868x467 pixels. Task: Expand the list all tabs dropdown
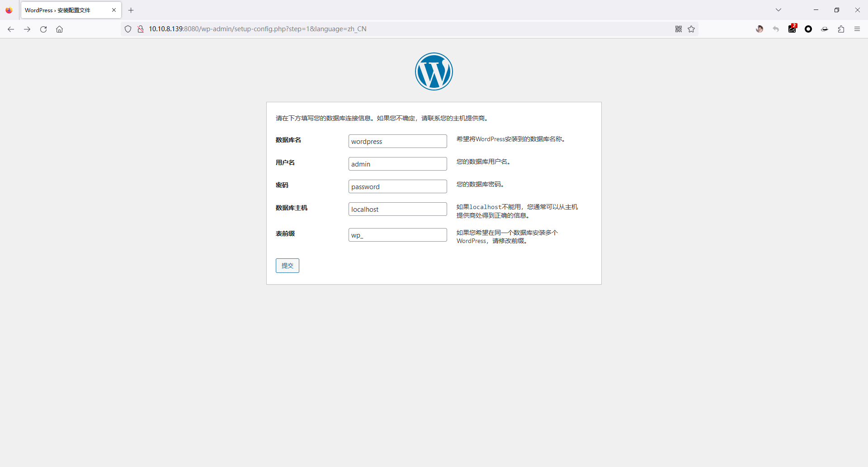(x=778, y=10)
